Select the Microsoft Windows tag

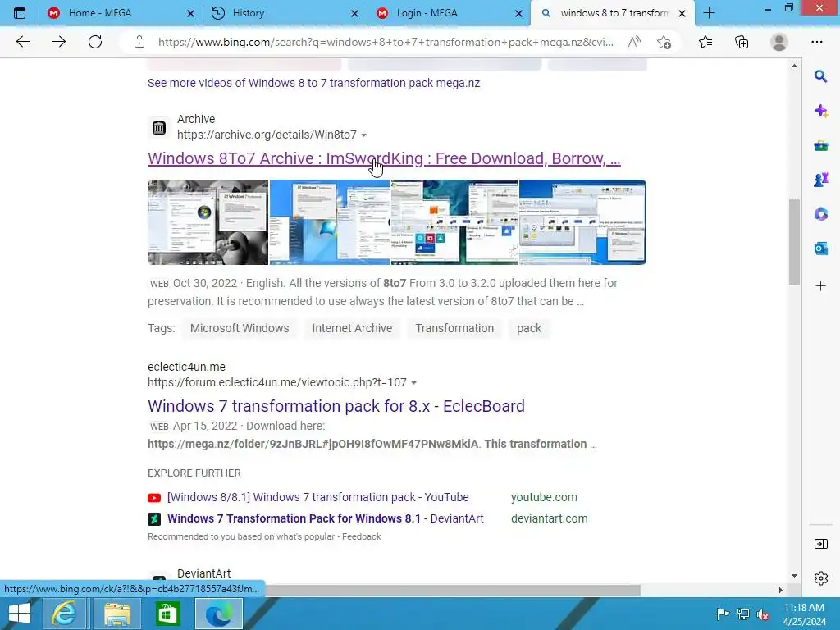[x=240, y=328]
